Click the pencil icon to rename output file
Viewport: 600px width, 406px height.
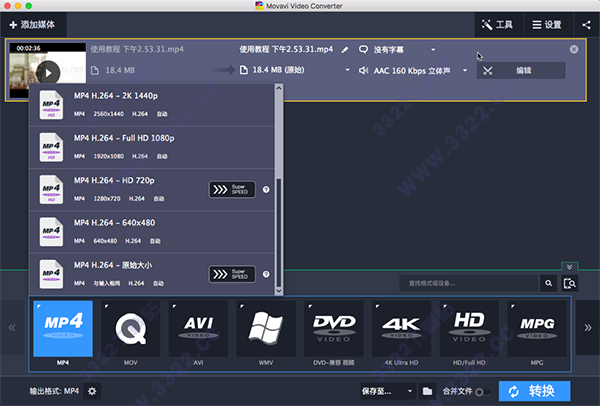point(345,50)
